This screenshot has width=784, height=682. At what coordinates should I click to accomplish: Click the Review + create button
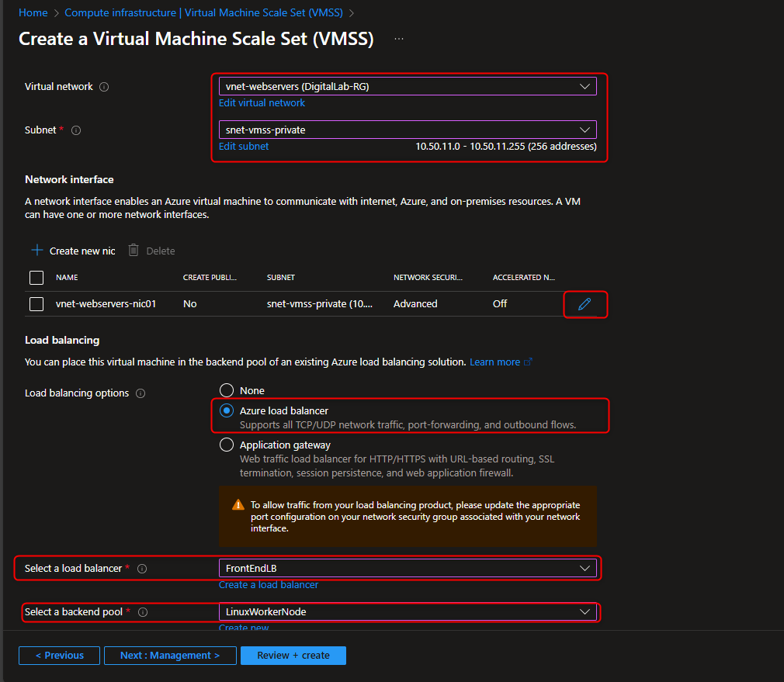tap(293, 655)
